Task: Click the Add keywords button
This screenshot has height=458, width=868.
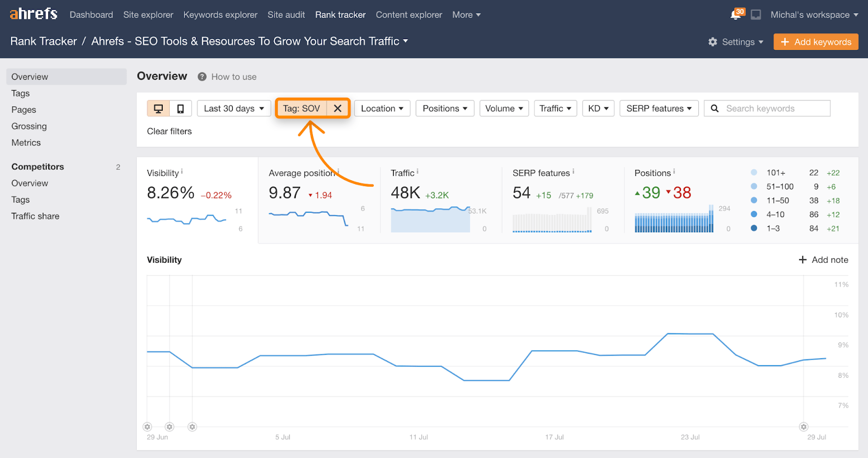Action: [x=815, y=42]
